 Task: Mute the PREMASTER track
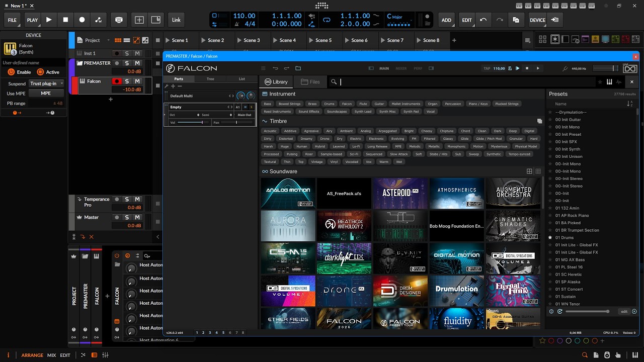(137, 63)
